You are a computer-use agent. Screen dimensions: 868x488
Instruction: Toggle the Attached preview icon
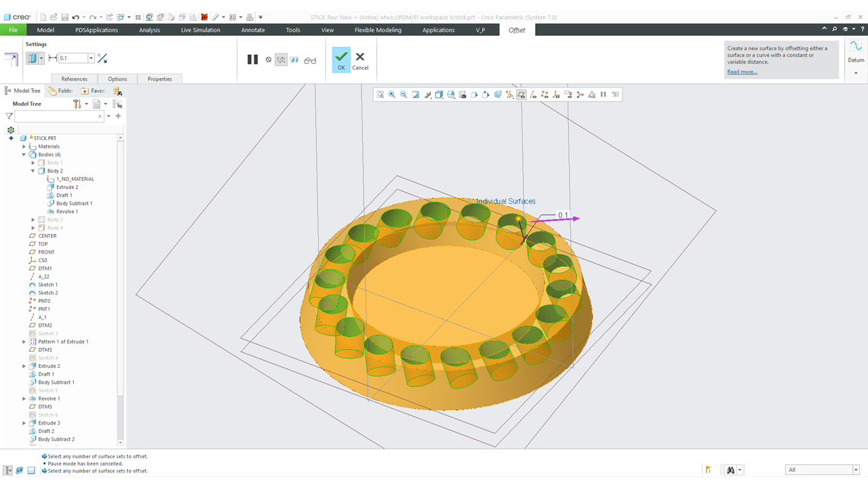(x=294, y=60)
